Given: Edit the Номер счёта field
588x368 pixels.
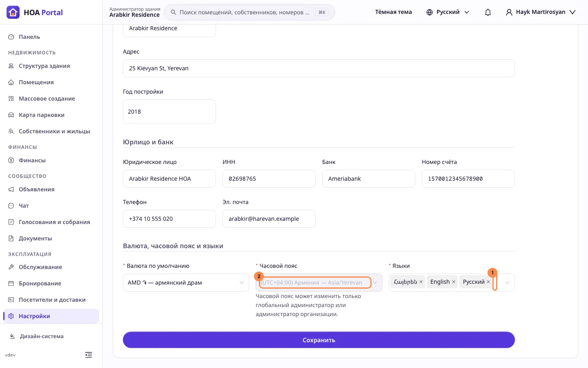Looking at the screenshot, I should (x=468, y=179).
